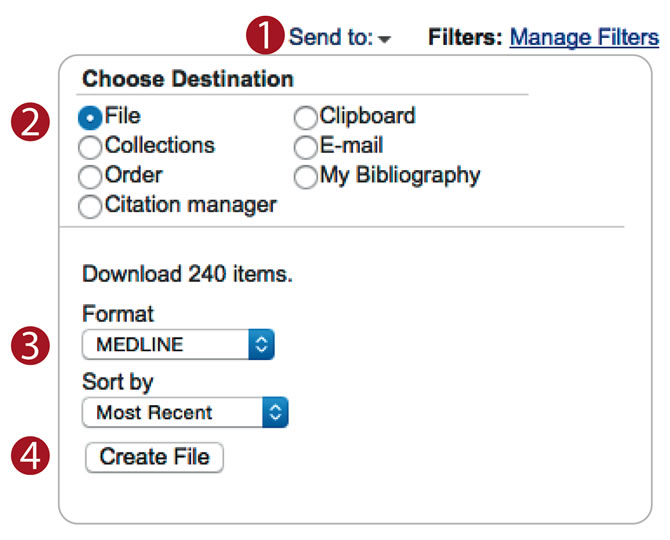Click the Choose Destination heading
This screenshot has height=540, width=670.
click(x=188, y=78)
